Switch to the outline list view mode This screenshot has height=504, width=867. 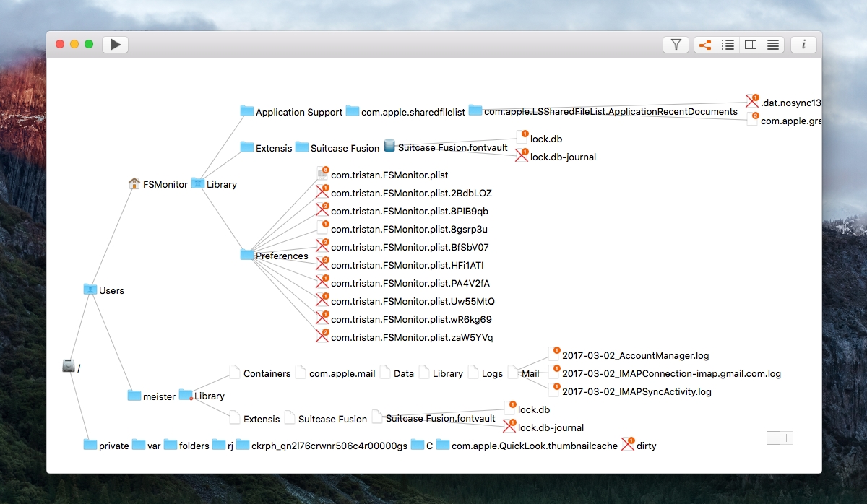[728, 45]
